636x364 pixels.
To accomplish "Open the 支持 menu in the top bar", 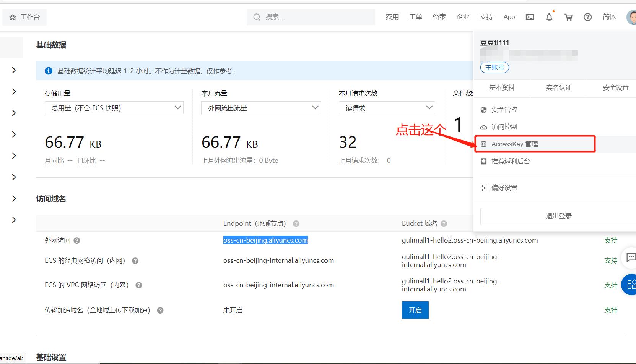I will (486, 17).
